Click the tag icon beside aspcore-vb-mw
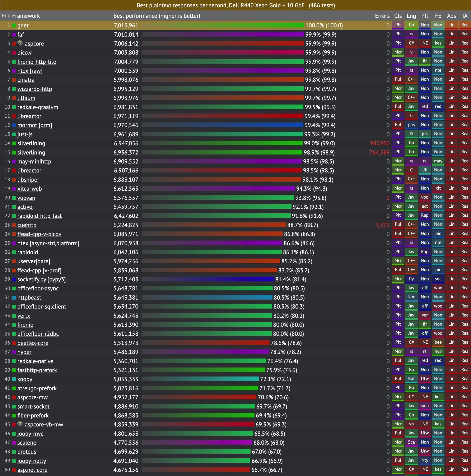Image resolution: width=471 pixels, height=476 pixels. pyautogui.click(x=20, y=424)
